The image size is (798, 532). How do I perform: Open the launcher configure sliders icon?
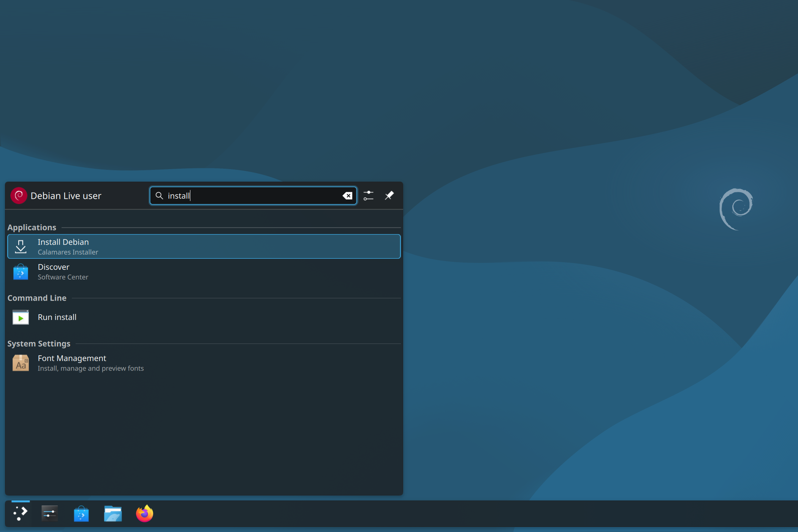coord(368,196)
